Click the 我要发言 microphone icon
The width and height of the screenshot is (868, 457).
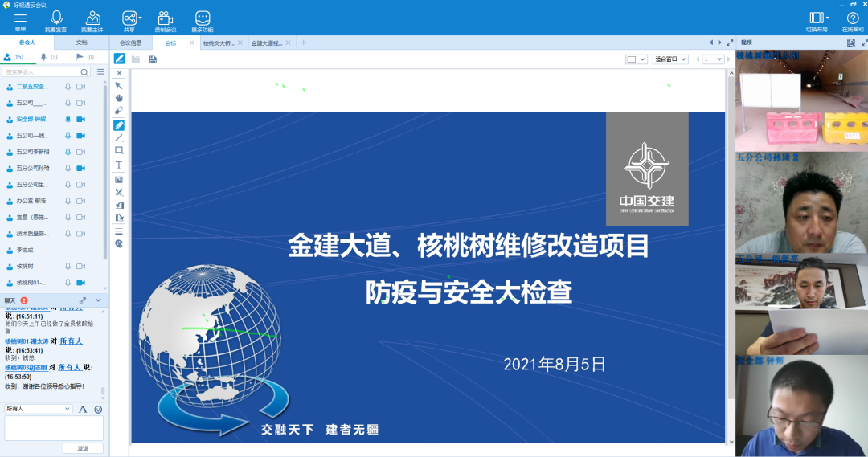56,18
